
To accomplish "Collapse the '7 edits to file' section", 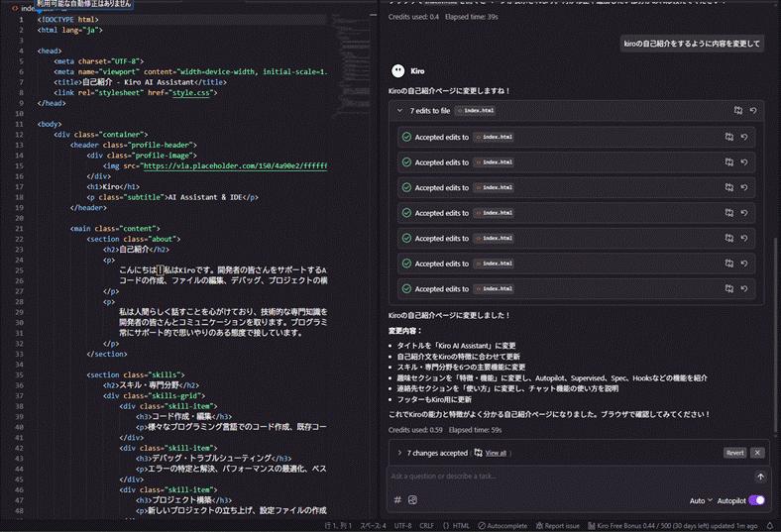I will (399, 111).
